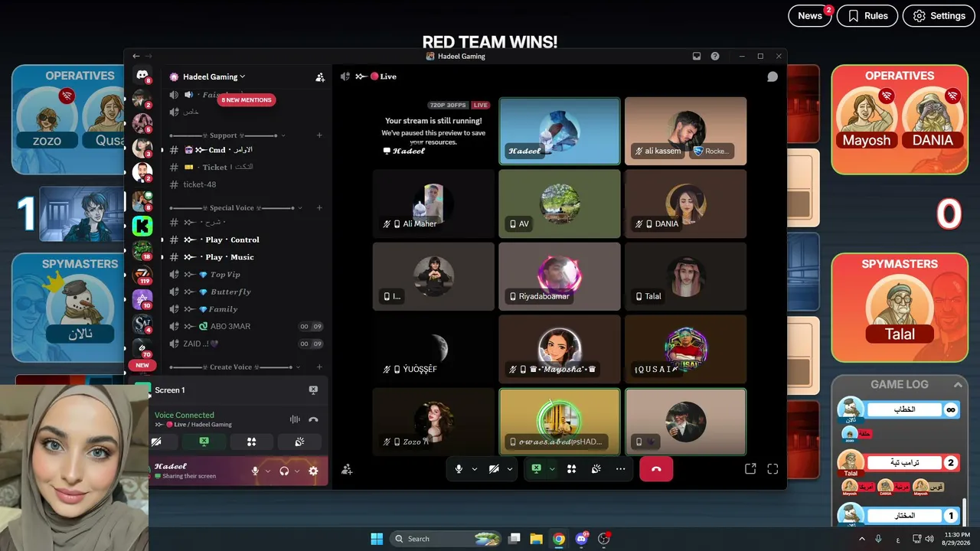Image resolution: width=980 pixels, height=551 pixels.
Task: Enter full screen call view
Action: point(773,469)
